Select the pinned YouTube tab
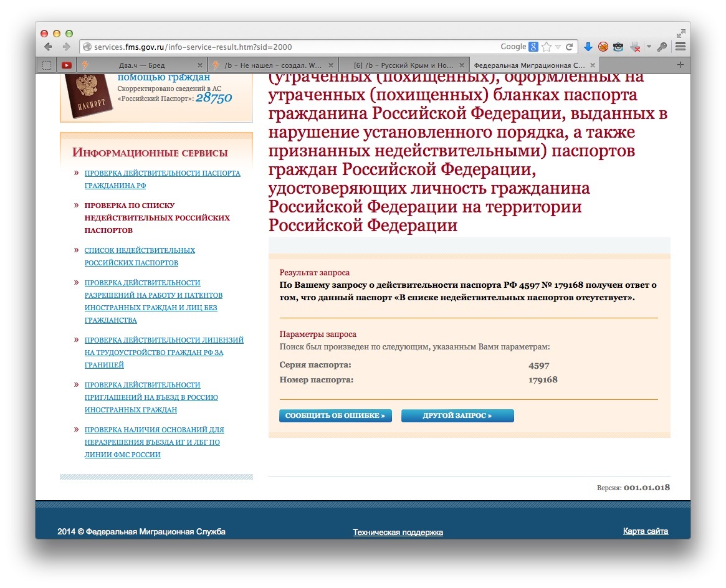726x588 pixels. [67, 65]
